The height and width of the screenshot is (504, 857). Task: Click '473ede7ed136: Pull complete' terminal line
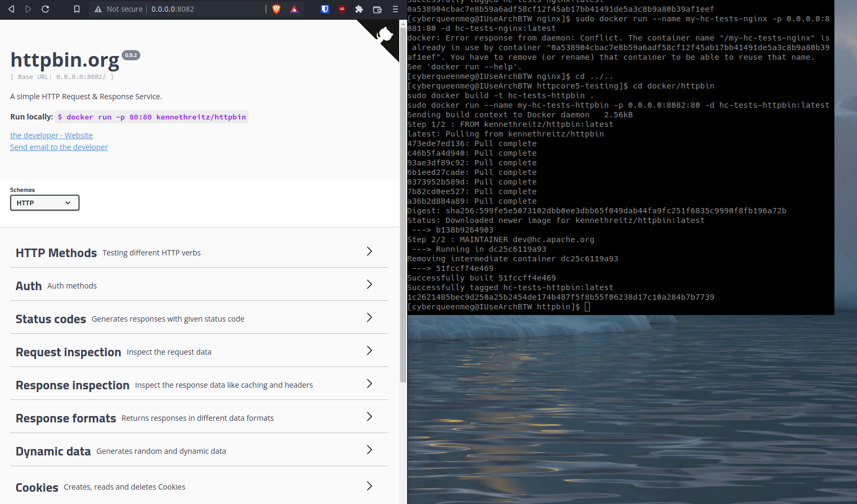point(472,143)
